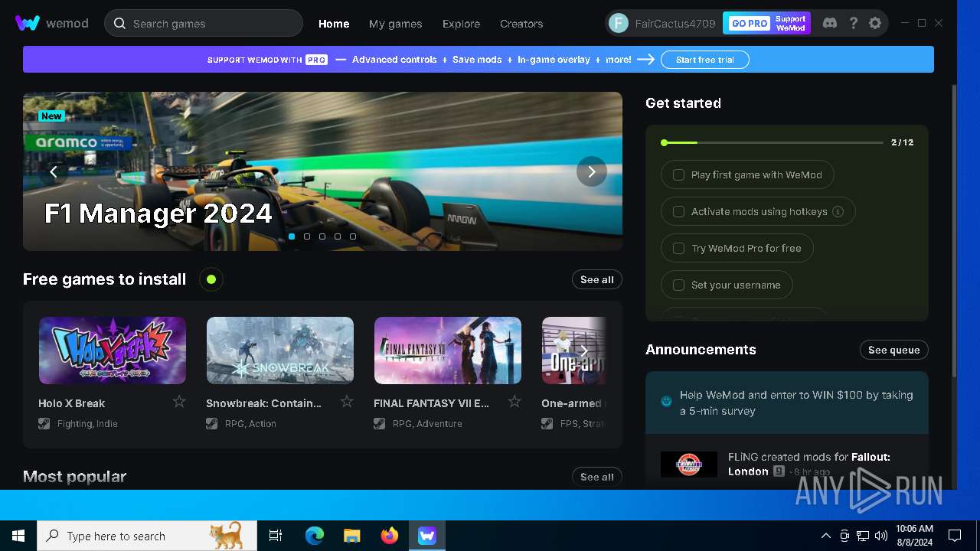The width and height of the screenshot is (980, 551).
Task: Switch to the Explore tab
Action: click(461, 24)
